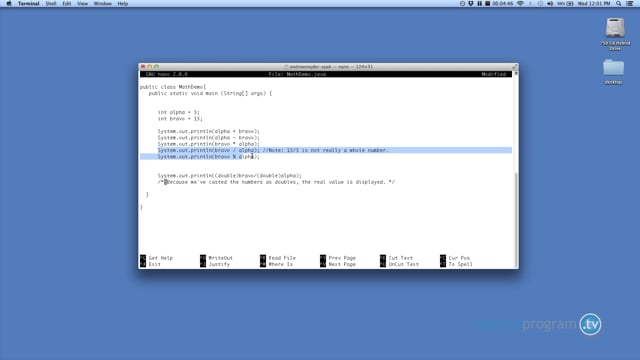Click the stop recording square icon

(x=487, y=3)
